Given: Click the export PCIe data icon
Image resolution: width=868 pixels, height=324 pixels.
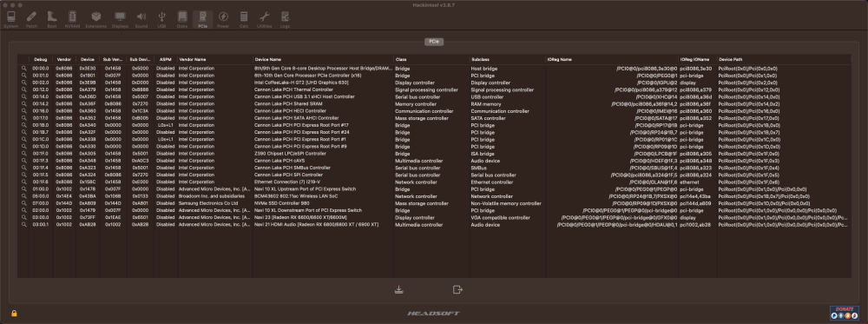Looking at the screenshot, I should click(457, 289).
